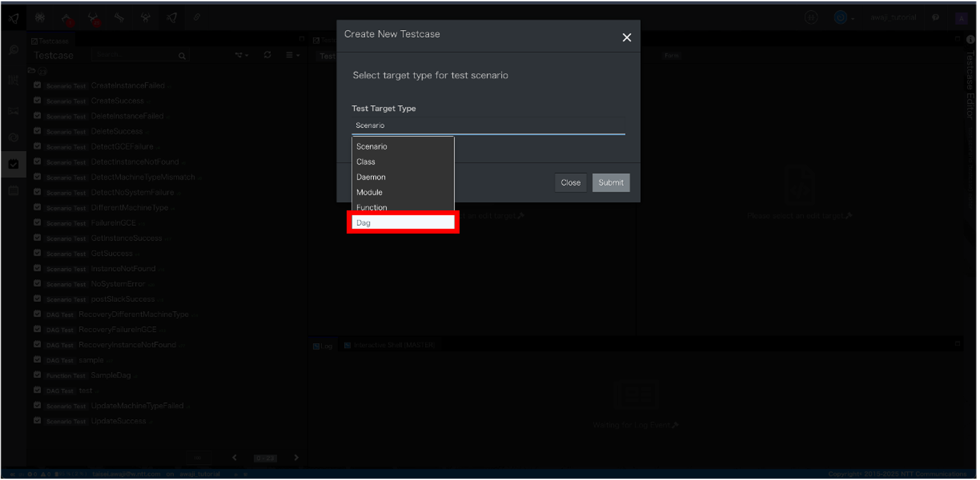Choose Daemon from the target type list
The height and width of the screenshot is (480, 980).
(371, 177)
